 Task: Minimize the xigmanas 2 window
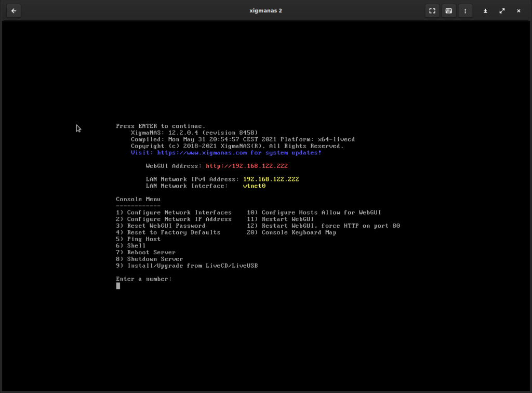pos(485,11)
